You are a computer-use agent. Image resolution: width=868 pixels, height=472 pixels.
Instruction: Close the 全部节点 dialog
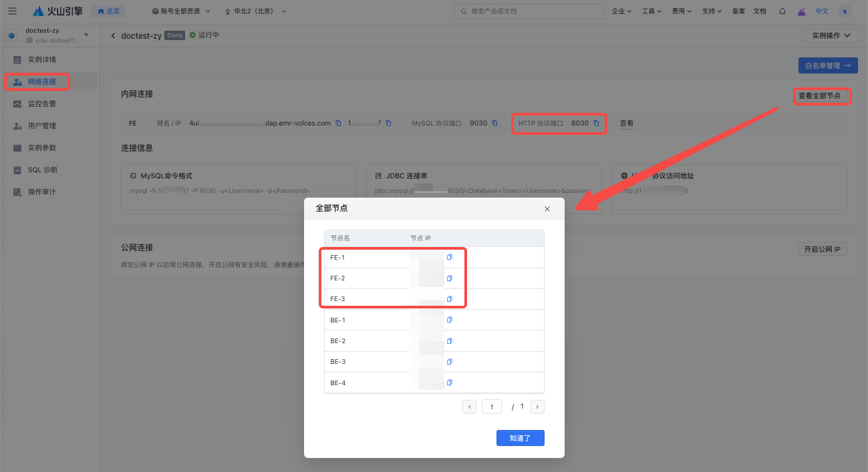coord(547,209)
